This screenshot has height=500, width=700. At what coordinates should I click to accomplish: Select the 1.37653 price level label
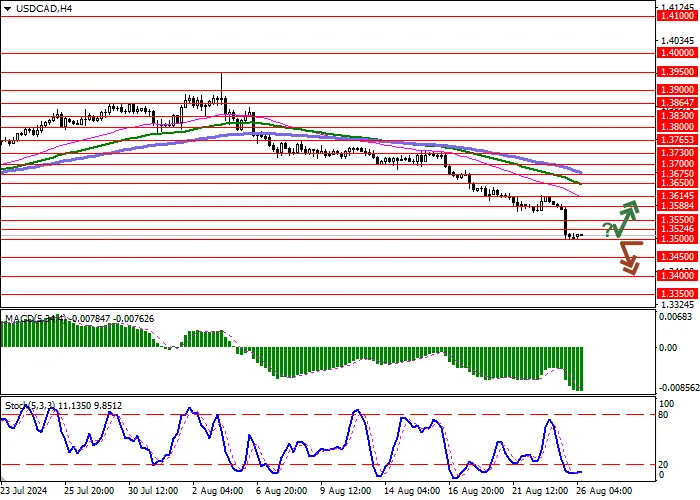coord(677,140)
